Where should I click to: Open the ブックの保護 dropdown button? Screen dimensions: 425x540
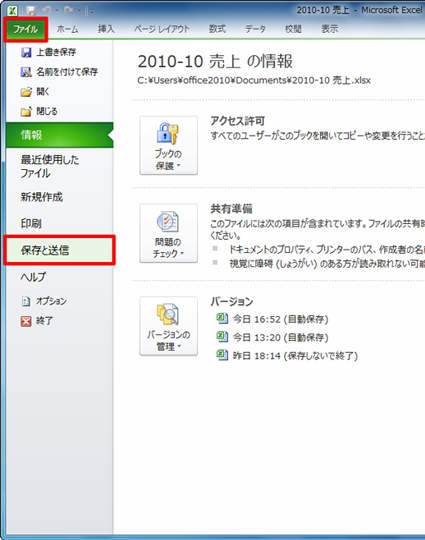[x=168, y=145]
